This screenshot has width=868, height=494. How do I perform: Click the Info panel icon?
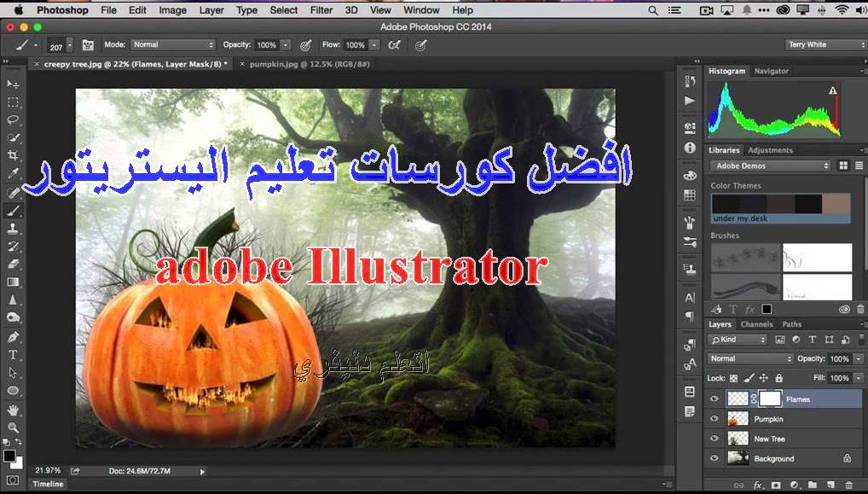click(x=690, y=148)
